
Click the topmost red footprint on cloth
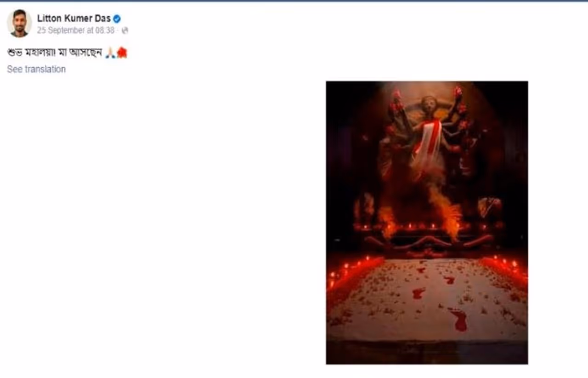(x=421, y=270)
